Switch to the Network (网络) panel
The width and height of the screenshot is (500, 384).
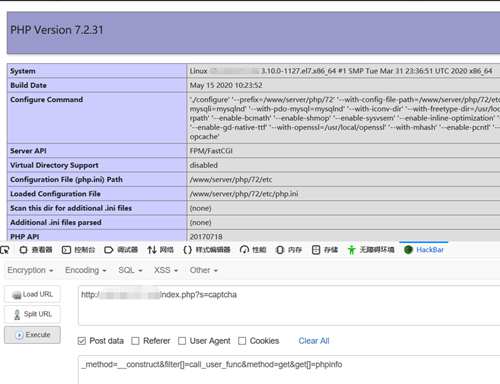(161, 250)
